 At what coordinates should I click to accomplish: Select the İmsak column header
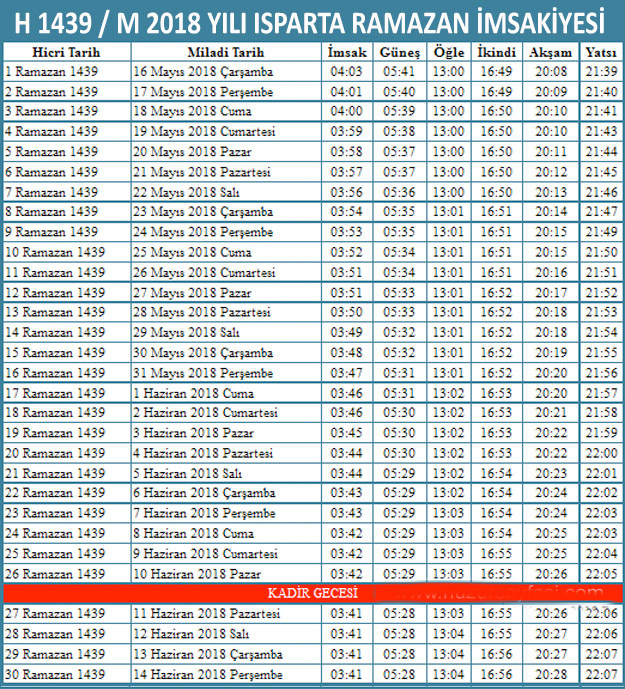346,51
